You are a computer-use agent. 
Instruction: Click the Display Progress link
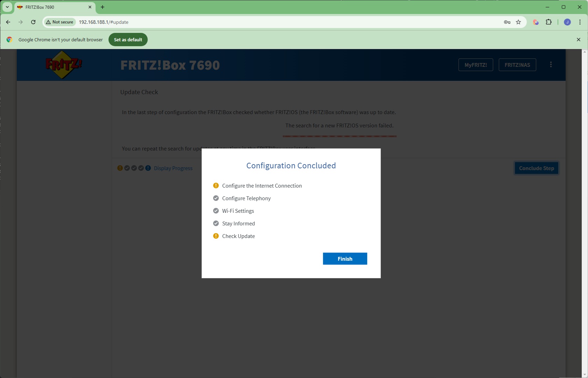(x=173, y=168)
